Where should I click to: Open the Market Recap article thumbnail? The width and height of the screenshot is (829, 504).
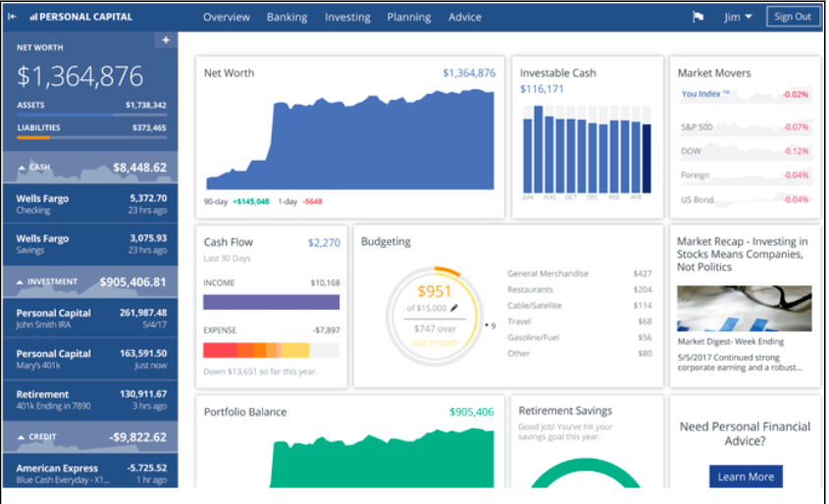tap(744, 309)
